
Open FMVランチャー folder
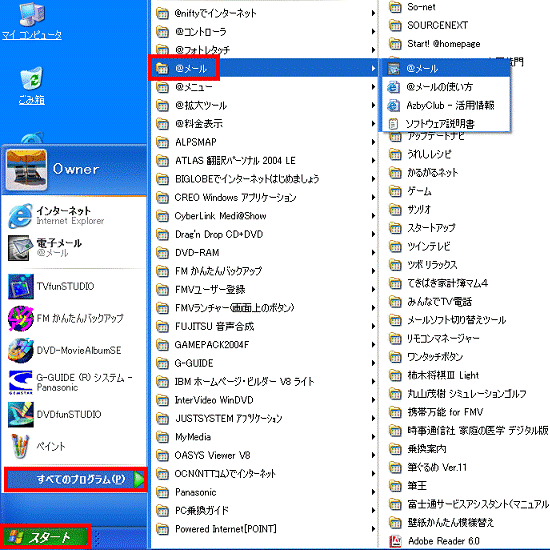point(265,308)
